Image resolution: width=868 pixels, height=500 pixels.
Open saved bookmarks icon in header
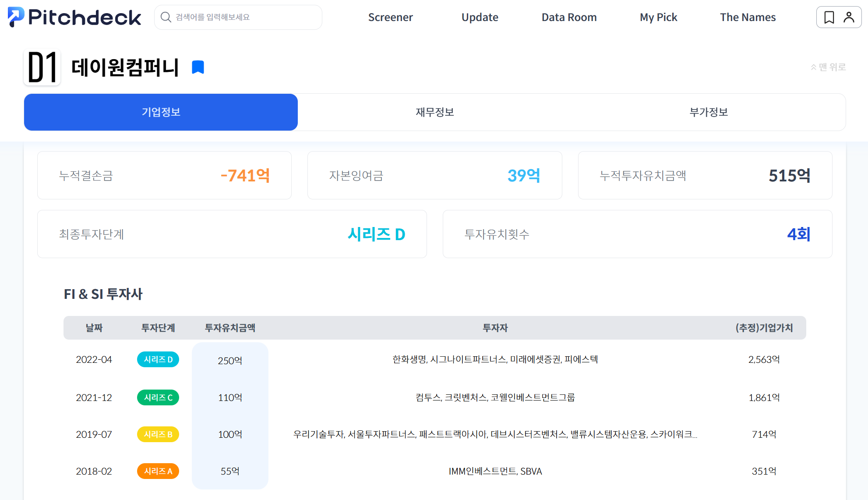pyautogui.click(x=829, y=17)
